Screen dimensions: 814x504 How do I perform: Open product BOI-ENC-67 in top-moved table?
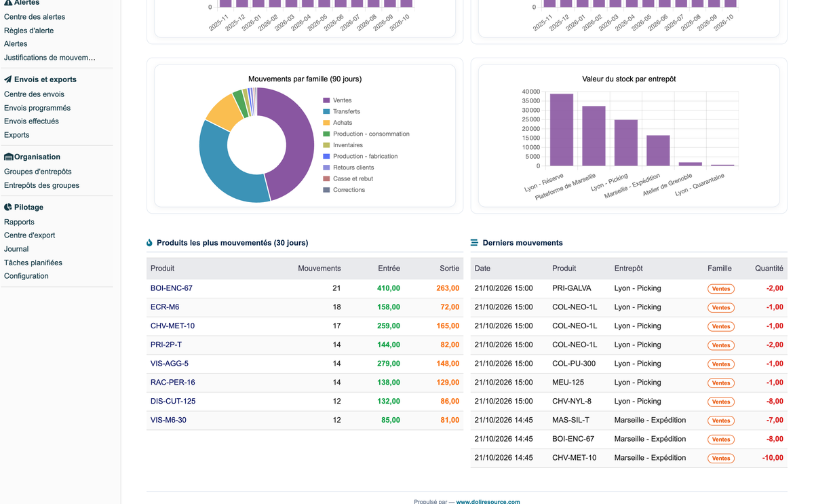click(172, 288)
